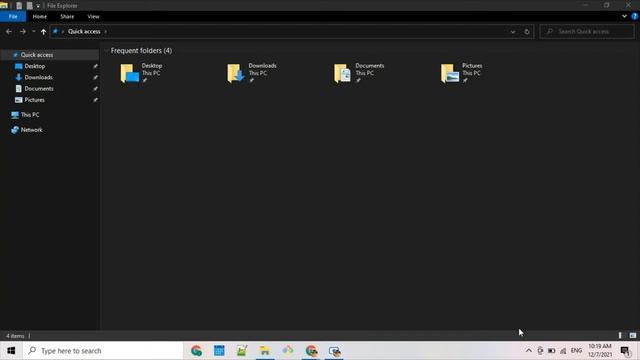Open the Action Center notifications
This screenshot has height=360, width=640.
pos(625,351)
